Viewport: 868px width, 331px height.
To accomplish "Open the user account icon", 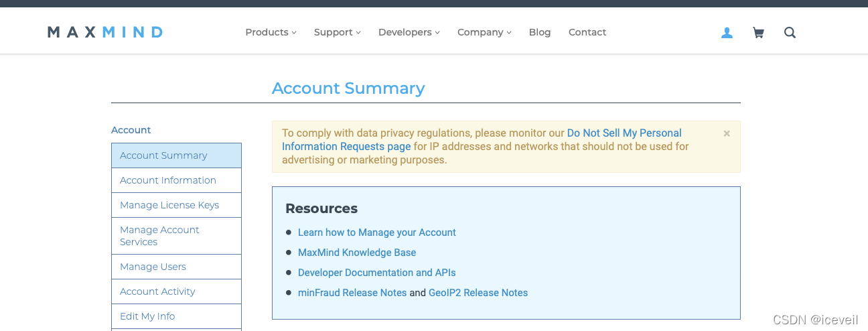I will (x=727, y=33).
